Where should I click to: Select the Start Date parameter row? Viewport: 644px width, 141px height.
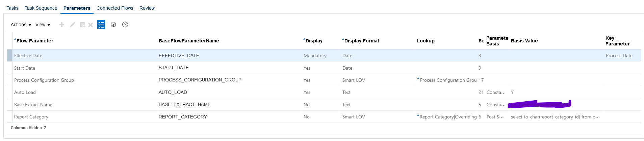(x=324, y=68)
